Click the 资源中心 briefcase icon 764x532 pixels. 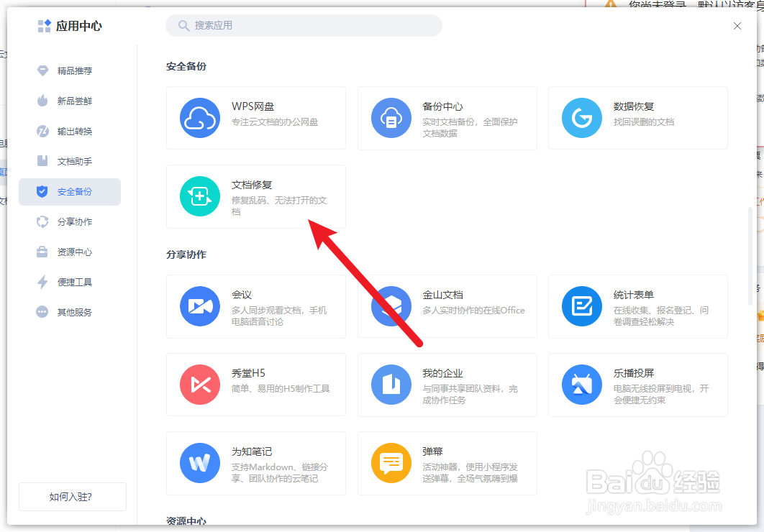(43, 252)
